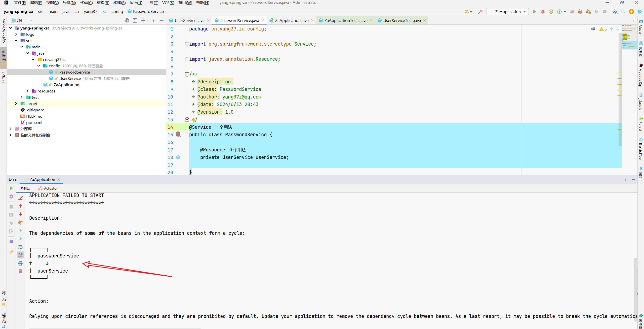The width and height of the screenshot is (644, 329).
Task: Expand the logs folder
Action: coord(16,34)
